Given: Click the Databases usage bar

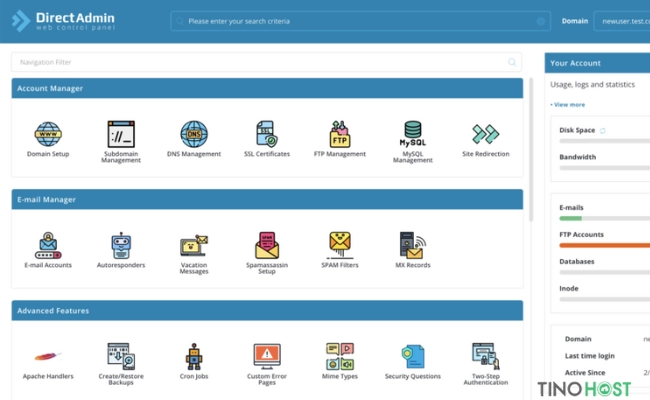Looking at the screenshot, I should pyautogui.click(x=605, y=272).
